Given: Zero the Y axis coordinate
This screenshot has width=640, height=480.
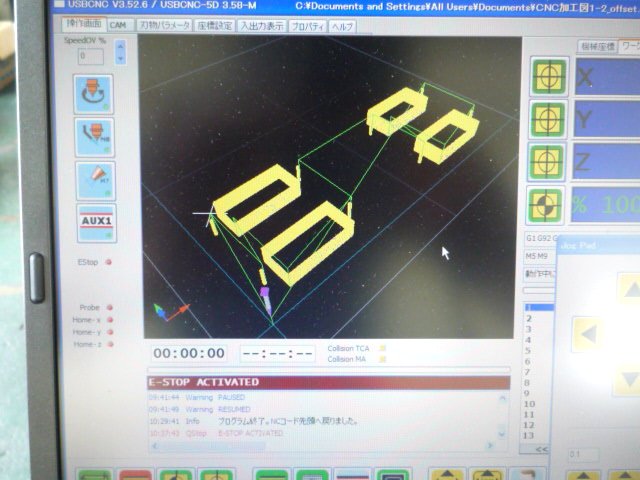Looking at the screenshot, I should click(547, 120).
